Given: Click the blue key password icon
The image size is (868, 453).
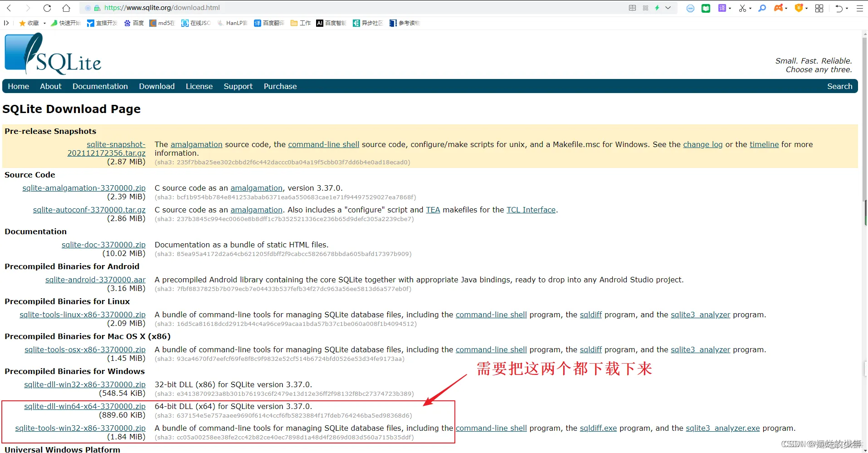Looking at the screenshot, I should click(762, 8).
